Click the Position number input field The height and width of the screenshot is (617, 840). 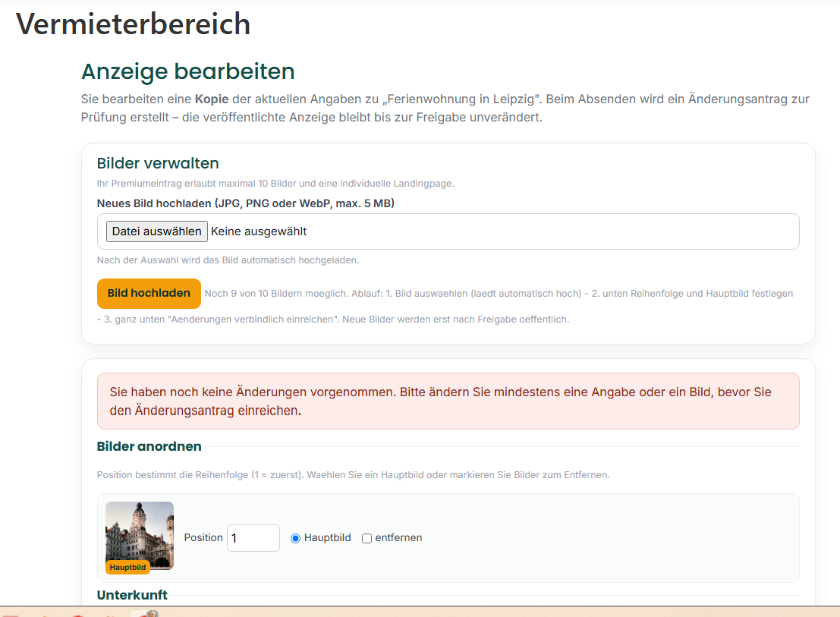click(253, 538)
